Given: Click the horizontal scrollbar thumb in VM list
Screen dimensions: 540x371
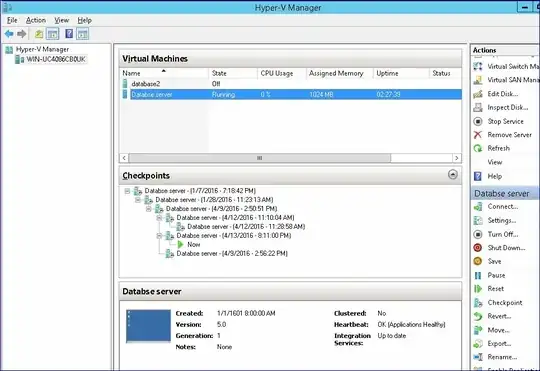Looking at the screenshot, I should 260,158.
